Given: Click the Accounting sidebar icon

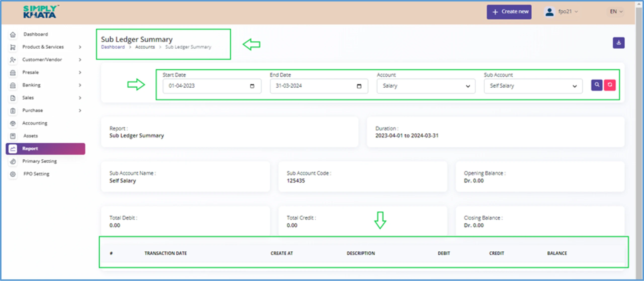Looking at the screenshot, I should (x=13, y=123).
